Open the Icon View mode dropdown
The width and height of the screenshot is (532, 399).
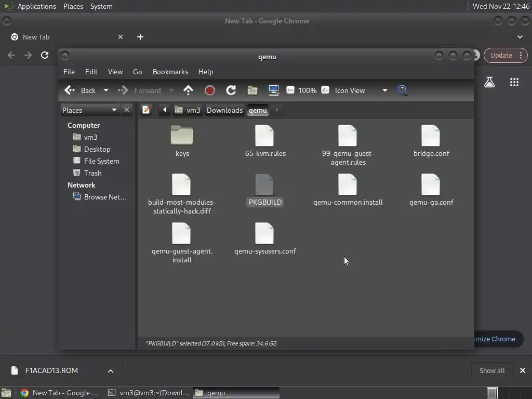[x=361, y=90]
